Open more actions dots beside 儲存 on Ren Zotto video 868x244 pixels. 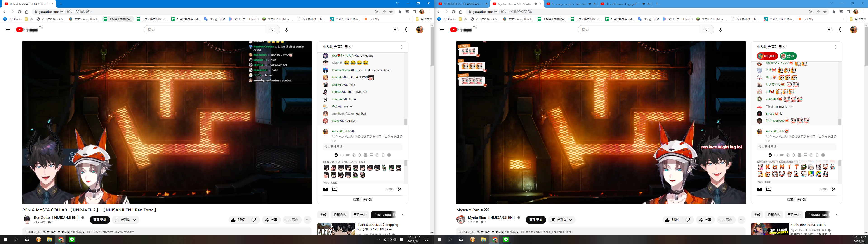click(x=308, y=220)
